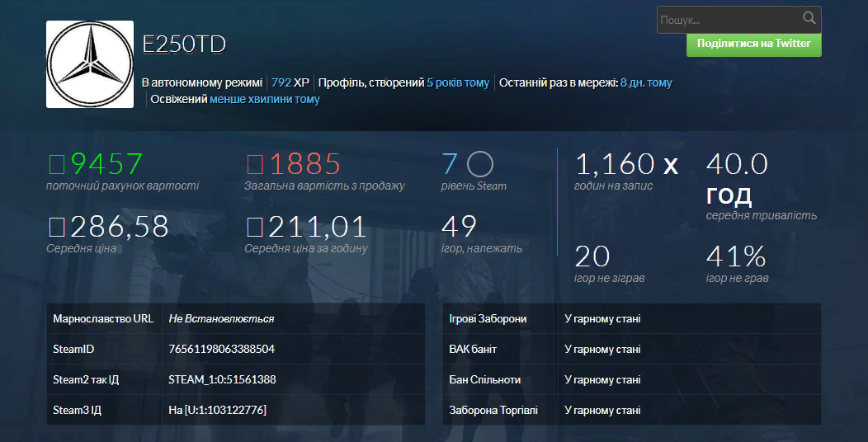Click the Steam level number 7

(x=450, y=164)
